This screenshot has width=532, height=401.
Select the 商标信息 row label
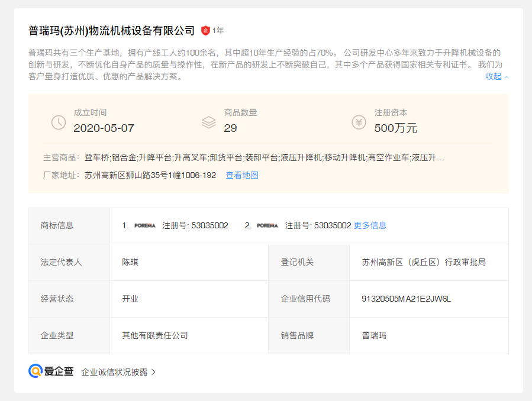tap(57, 225)
